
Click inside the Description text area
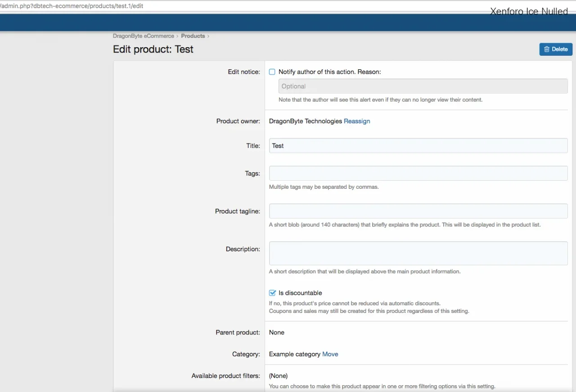(418, 253)
